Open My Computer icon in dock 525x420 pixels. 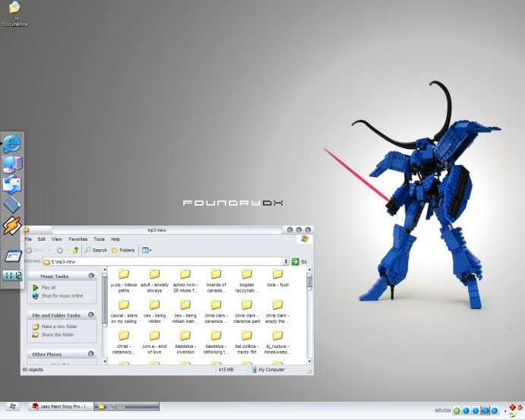[13, 163]
